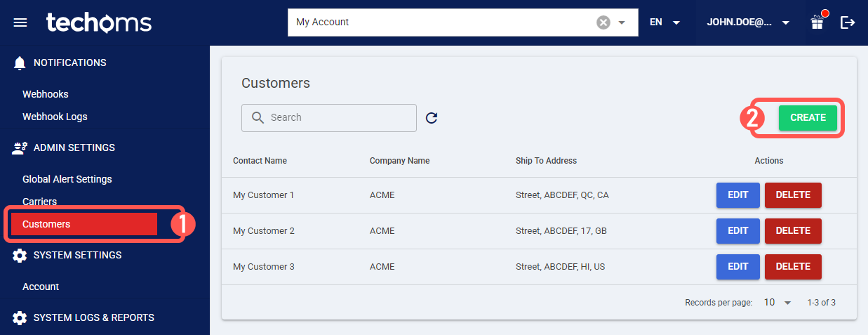Edit My Customer 3
This screenshot has width=868, height=335.
click(x=738, y=267)
